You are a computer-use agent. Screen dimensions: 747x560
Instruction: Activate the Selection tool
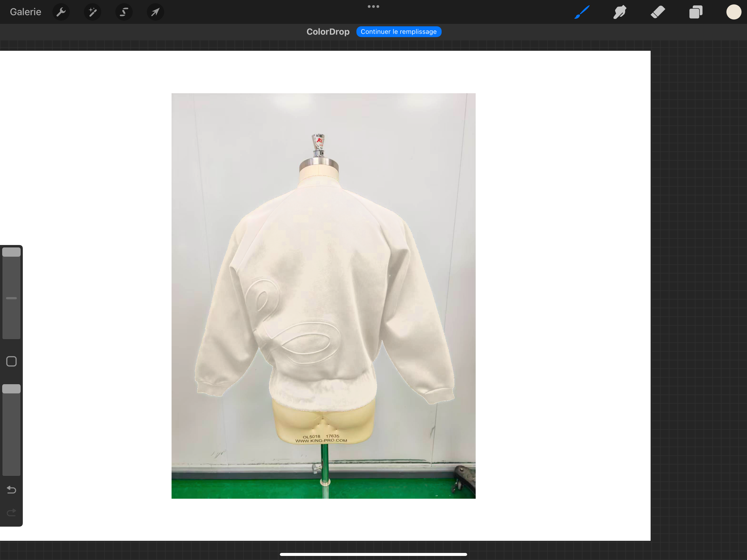[124, 12]
